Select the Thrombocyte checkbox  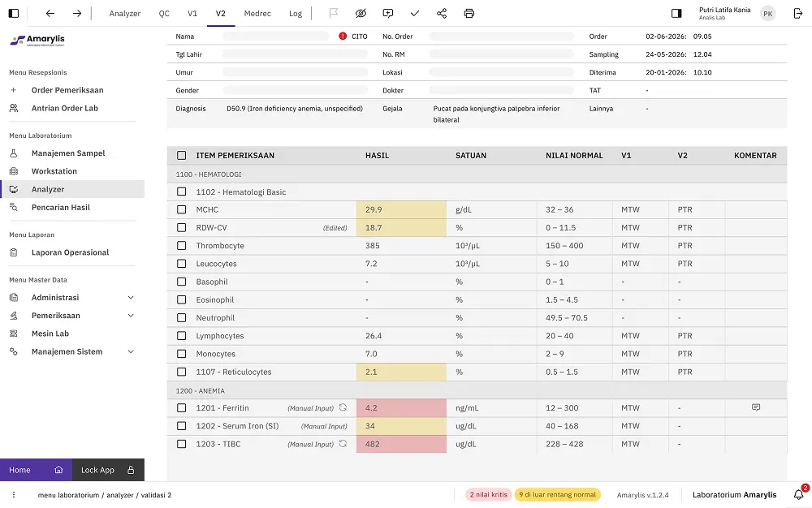(181, 246)
